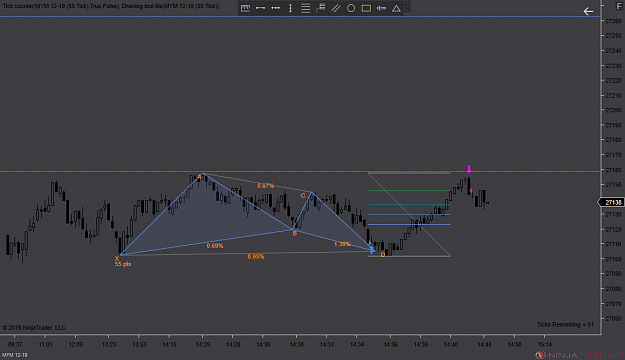Viewport: 625px width, 360px height.
Task: Click the 2019 NinjaTrader, LLC copyright text
Action: pyautogui.click(x=34, y=328)
